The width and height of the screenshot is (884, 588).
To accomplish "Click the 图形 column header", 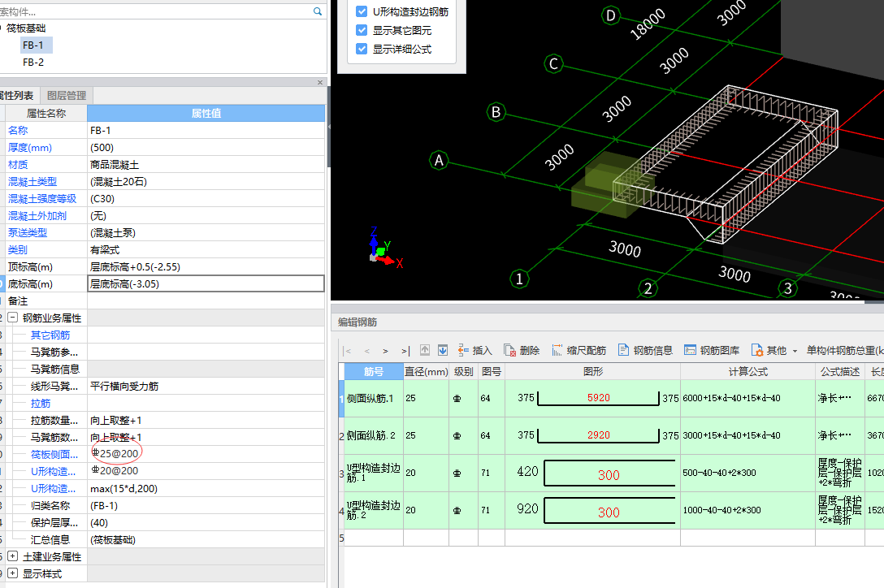I will (x=592, y=371).
